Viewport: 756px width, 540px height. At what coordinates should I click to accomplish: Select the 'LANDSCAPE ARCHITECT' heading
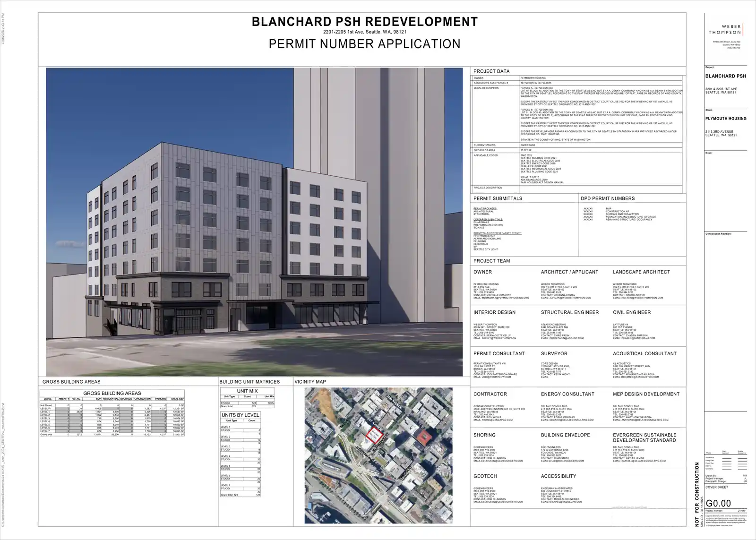pos(641,272)
